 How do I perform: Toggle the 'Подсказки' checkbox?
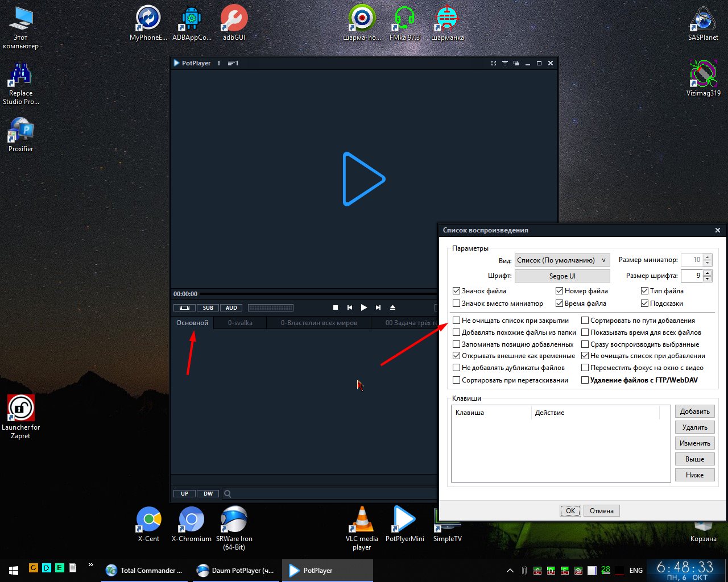[644, 304]
